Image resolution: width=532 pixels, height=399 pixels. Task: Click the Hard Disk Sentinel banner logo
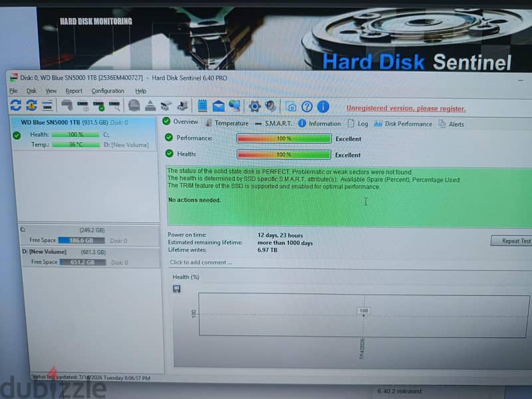pyautogui.click(x=417, y=62)
